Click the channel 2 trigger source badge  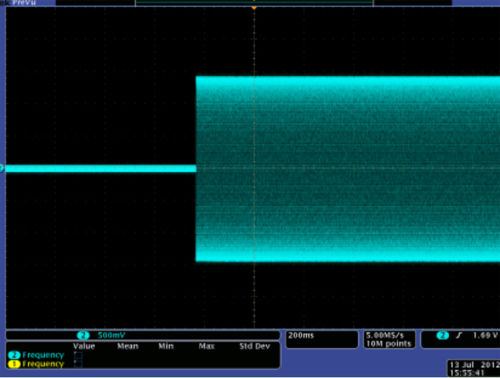442,335
